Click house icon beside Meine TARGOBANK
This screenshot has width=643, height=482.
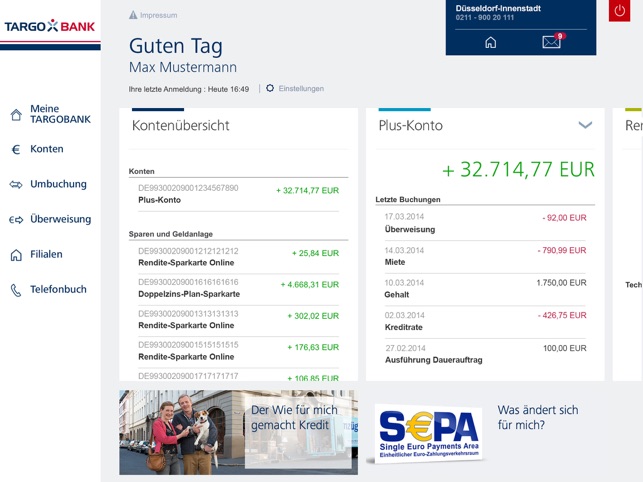[x=16, y=114]
